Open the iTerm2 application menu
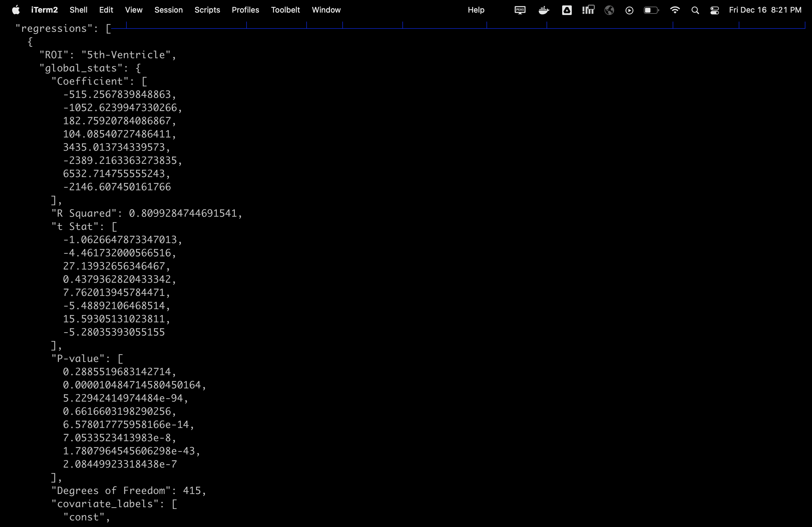The height and width of the screenshot is (527, 812). pyautogui.click(x=44, y=10)
